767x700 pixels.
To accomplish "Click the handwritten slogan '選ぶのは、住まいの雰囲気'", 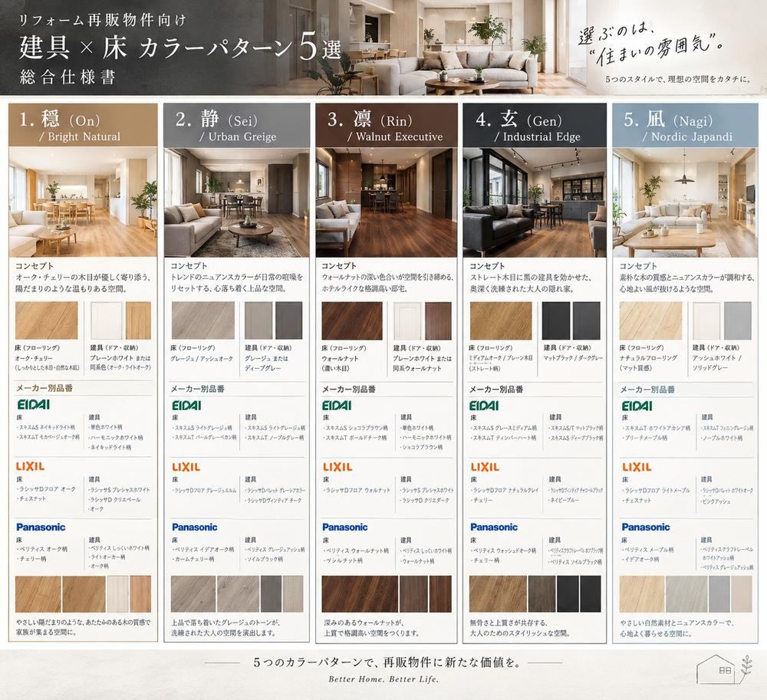I will click(x=650, y=45).
